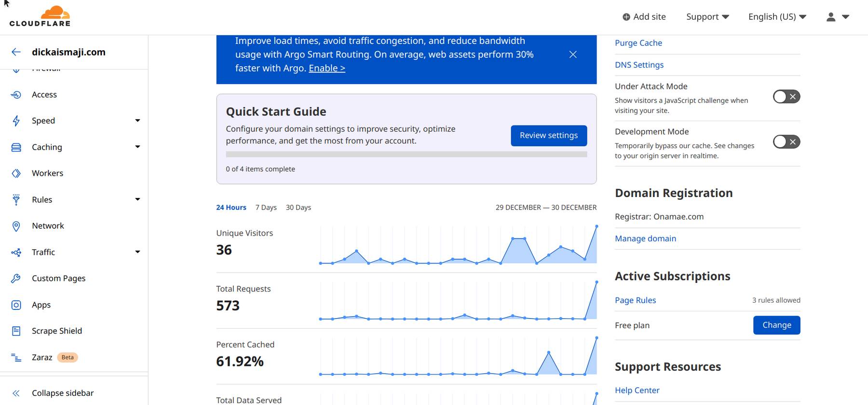Click the Network location pin icon
The image size is (868, 405).
pyautogui.click(x=16, y=226)
